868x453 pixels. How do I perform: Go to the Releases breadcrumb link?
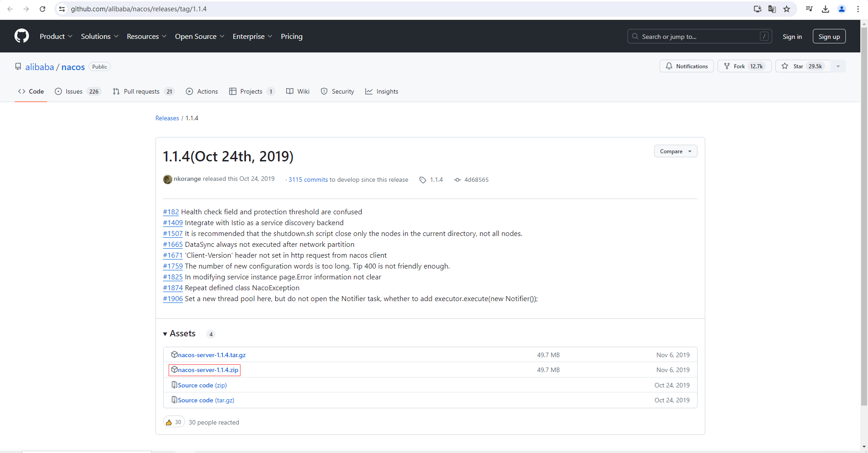[167, 118]
